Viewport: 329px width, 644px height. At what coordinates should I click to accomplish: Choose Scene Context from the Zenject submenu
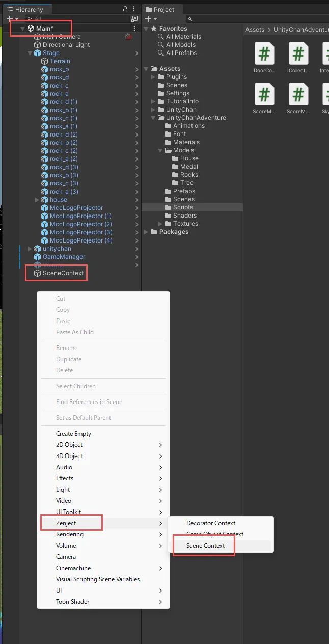tap(205, 546)
